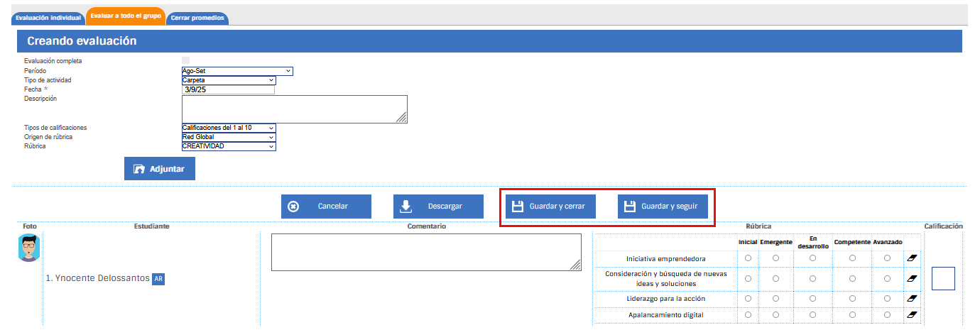This screenshot has height=330, width=980.
Task: Open the Tipos de calificaciones dropdown
Action: point(229,128)
